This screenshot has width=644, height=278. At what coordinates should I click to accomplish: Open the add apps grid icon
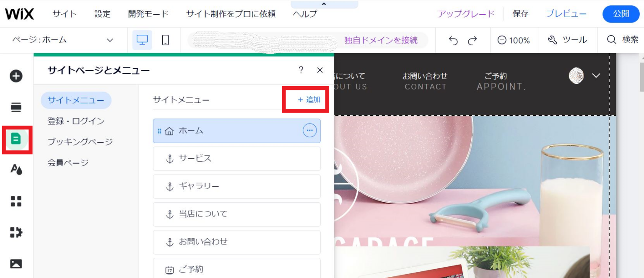tap(16, 202)
